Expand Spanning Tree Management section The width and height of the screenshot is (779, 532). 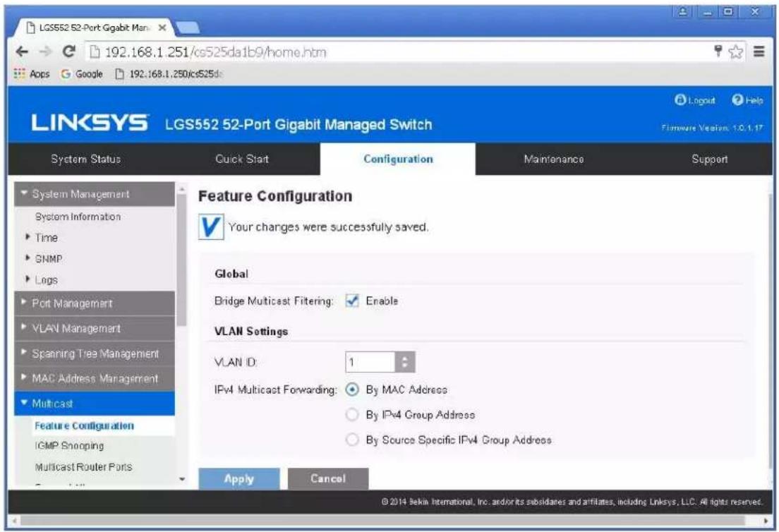(x=95, y=353)
